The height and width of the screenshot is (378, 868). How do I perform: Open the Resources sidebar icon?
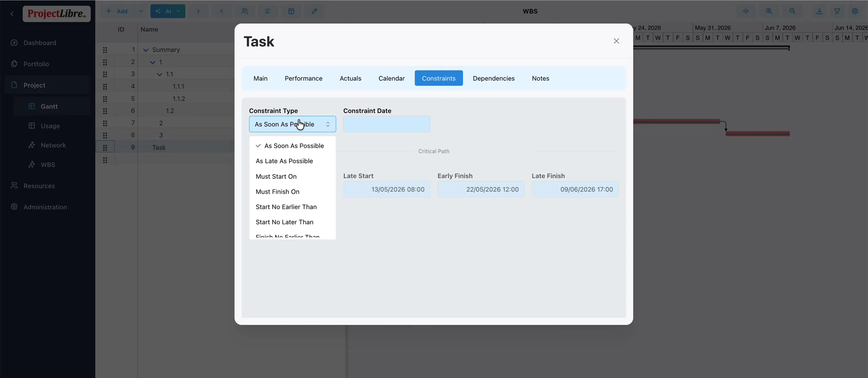14,186
